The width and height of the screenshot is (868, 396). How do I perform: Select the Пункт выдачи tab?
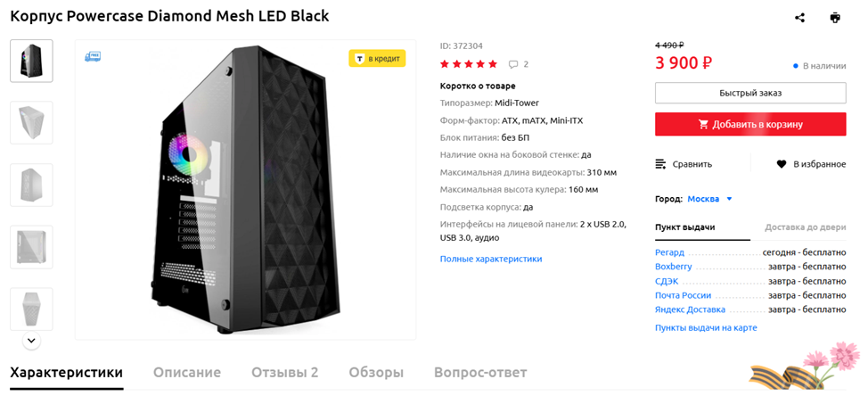684,227
